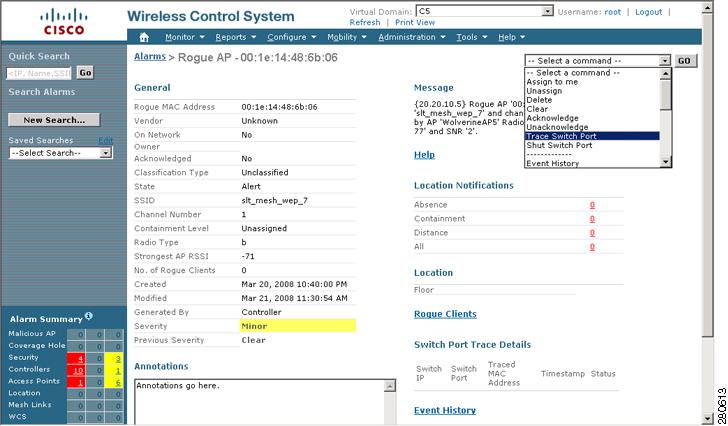
Task: Open the Reports menu
Action: coord(235,37)
